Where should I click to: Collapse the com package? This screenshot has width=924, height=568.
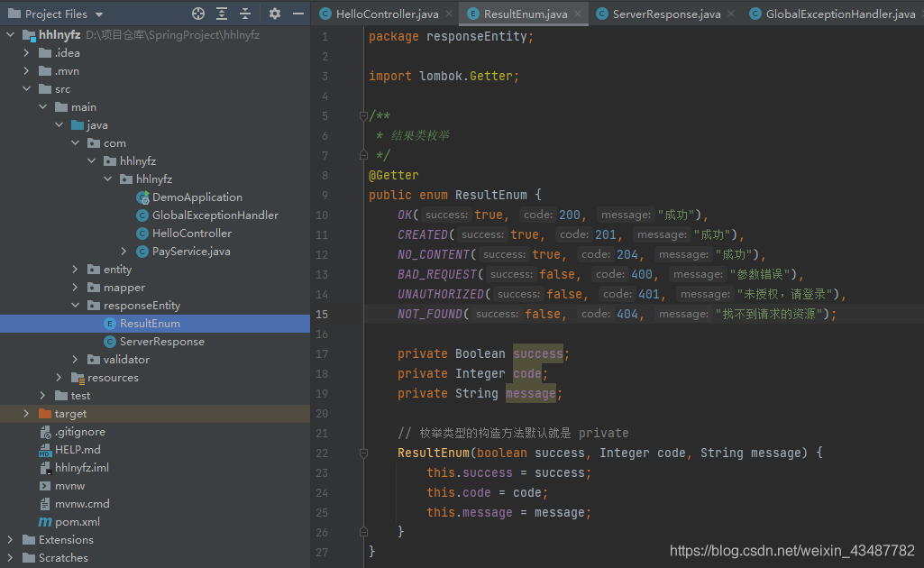click(76, 142)
